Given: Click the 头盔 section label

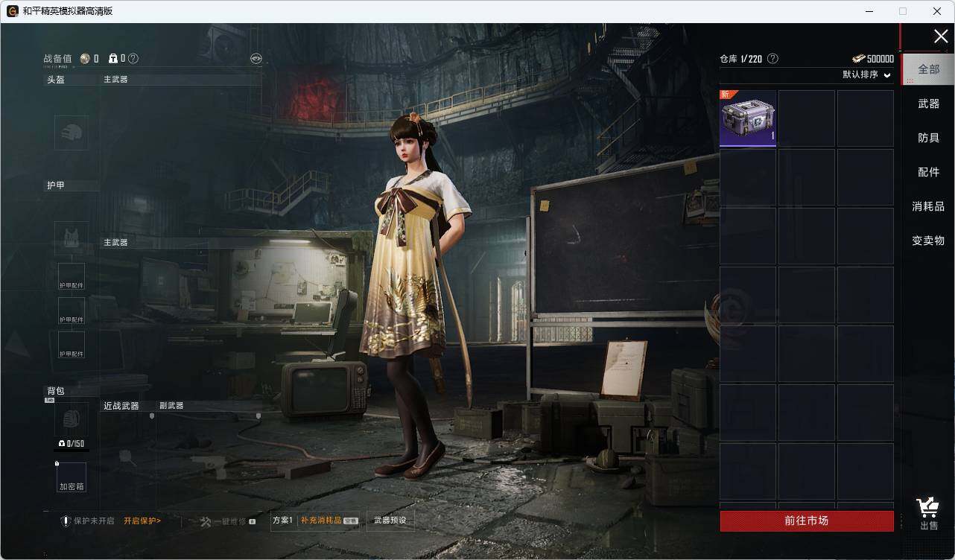Looking at the screenshot, I should pos(56,80).
